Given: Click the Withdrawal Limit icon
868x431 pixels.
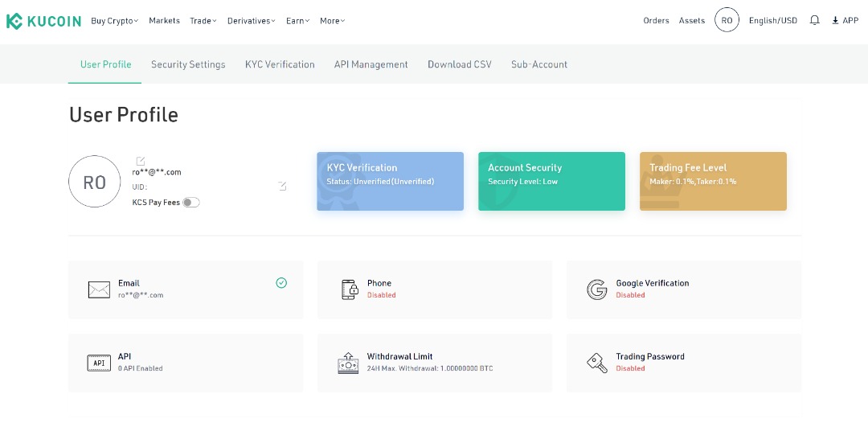Looking at the screenshot, I should (x=348, y=363).
